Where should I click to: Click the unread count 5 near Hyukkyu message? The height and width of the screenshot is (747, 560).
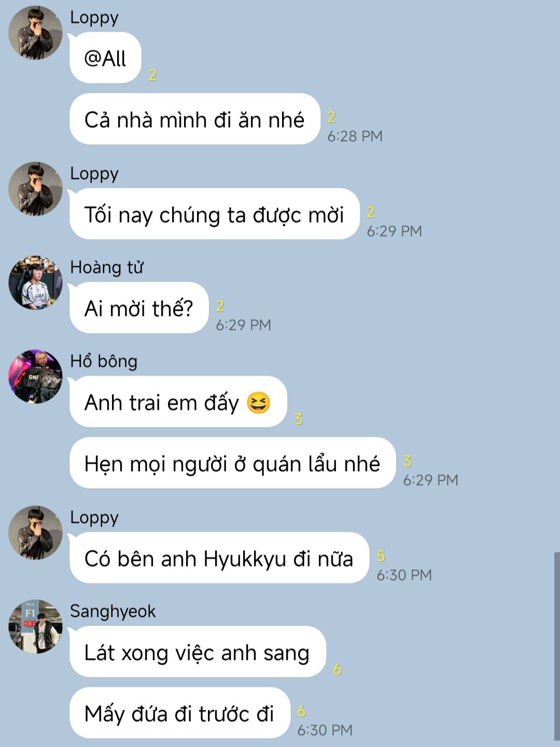click(x=381, y=556)
